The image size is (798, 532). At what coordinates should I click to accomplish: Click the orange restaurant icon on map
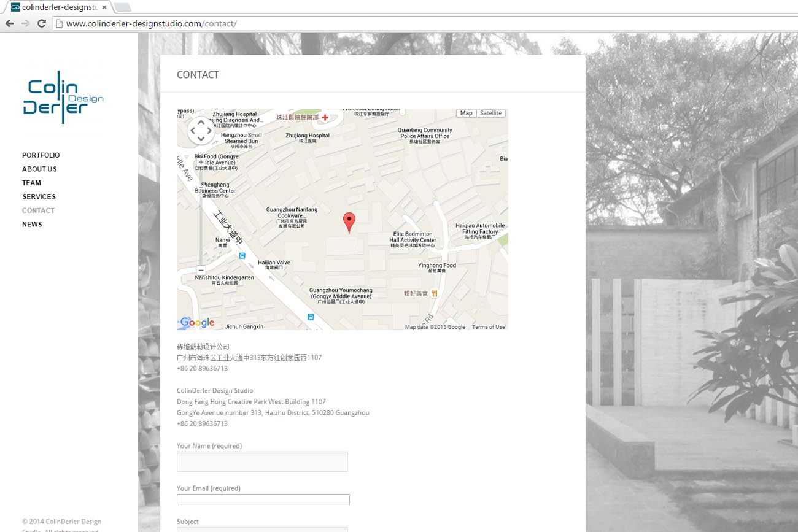[x=435, y=293]
